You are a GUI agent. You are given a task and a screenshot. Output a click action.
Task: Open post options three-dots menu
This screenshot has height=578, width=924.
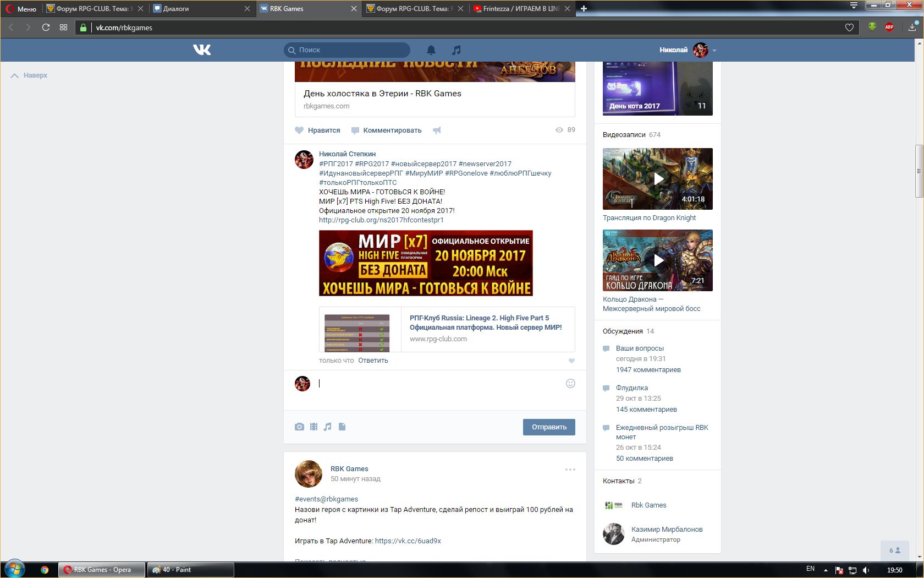point(570,470)
